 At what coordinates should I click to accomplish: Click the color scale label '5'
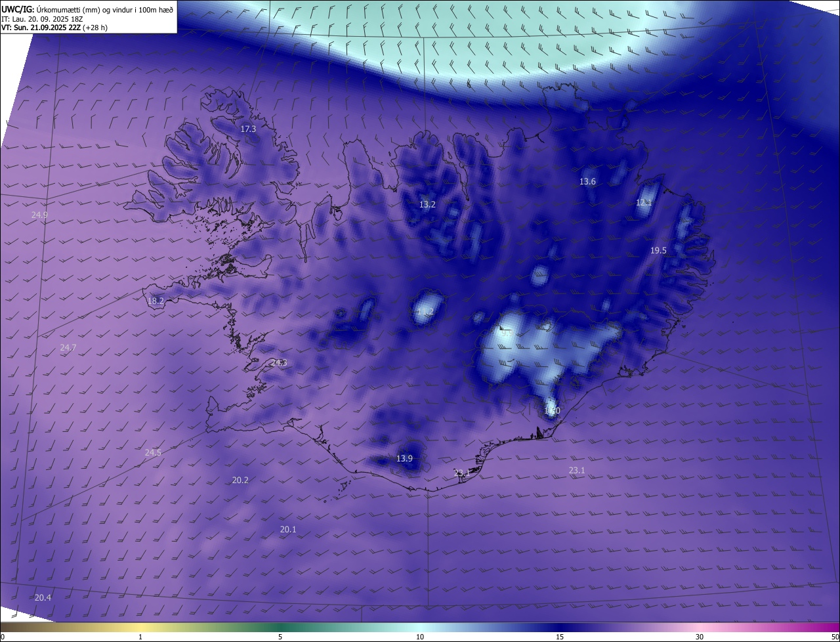tap(280, 637)
